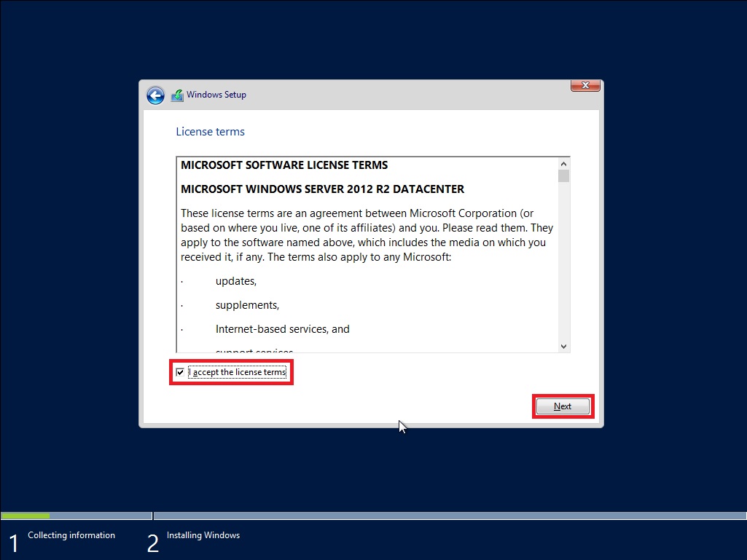Go back using the blue arrow button

click(155, 95)
